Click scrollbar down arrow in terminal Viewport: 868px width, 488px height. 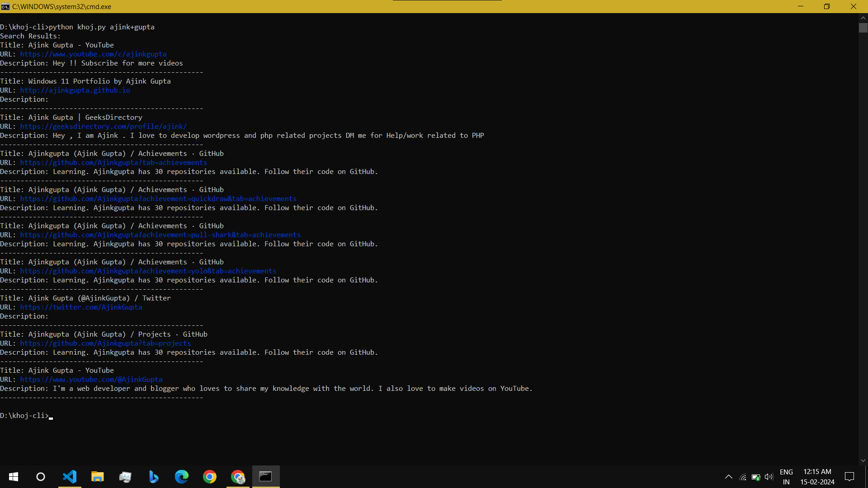(x=863, y=461)
